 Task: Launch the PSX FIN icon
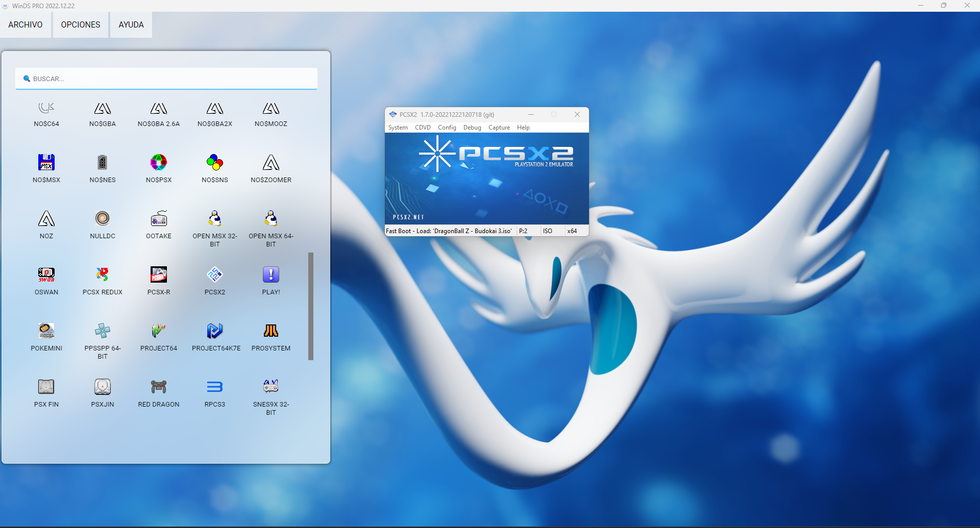46,387
